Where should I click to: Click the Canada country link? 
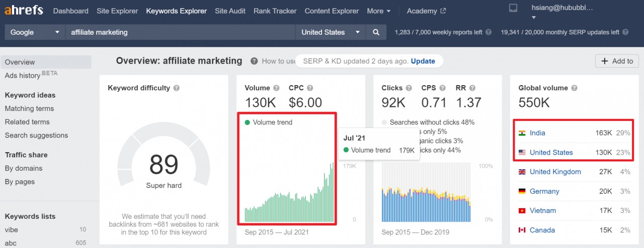tap(542, 230)
